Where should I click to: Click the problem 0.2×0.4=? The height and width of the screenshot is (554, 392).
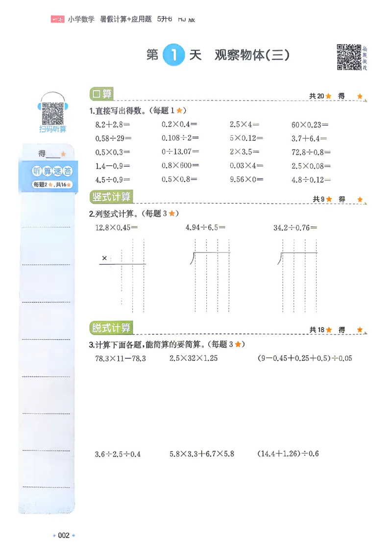tap(179, 125)
